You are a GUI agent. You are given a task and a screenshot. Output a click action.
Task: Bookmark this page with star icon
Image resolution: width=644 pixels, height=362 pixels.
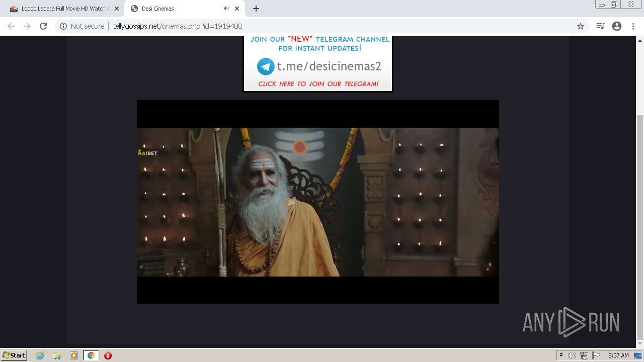pos(580,26)
